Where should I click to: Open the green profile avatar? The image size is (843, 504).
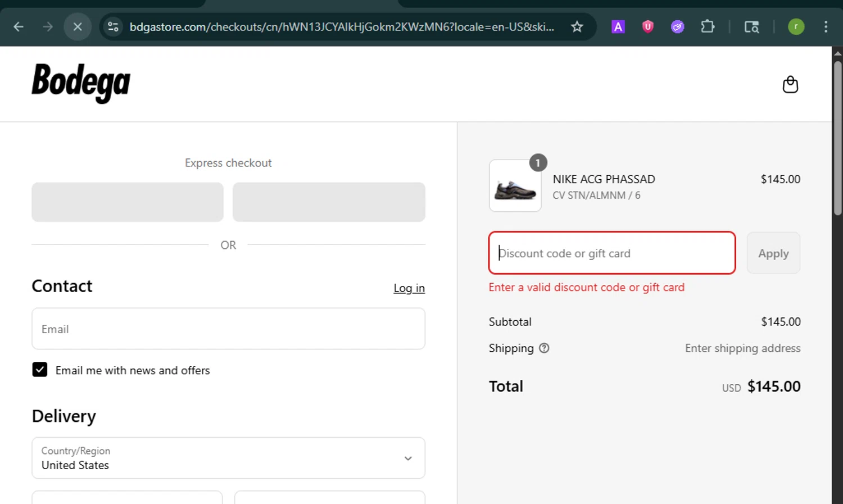coord(796,26)
